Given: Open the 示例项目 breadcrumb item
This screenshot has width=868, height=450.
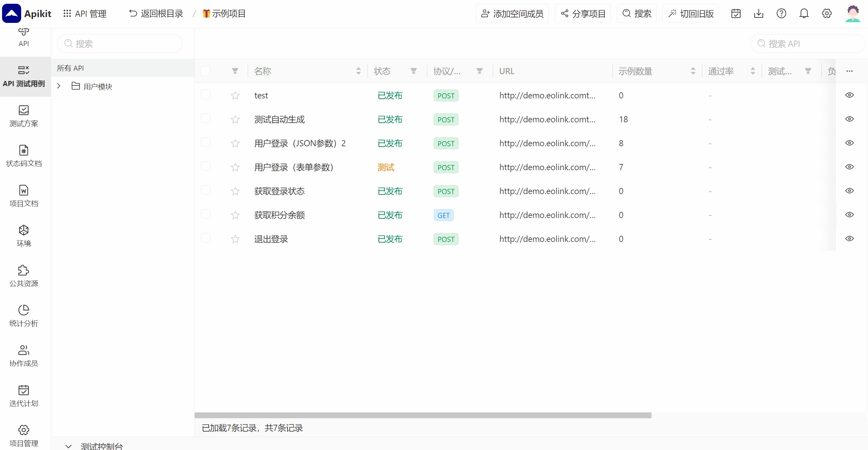Looking at the screenshot, I should (224, 13).
